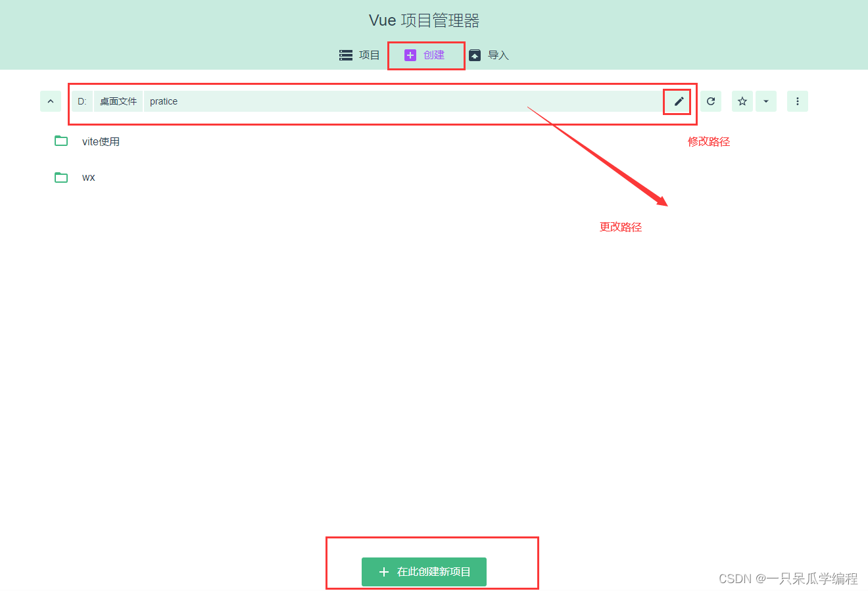The height and width of the screenshot is (591, 868).
Task: Mark current folder as favorite with the star
Action: [x=742, y=101]
